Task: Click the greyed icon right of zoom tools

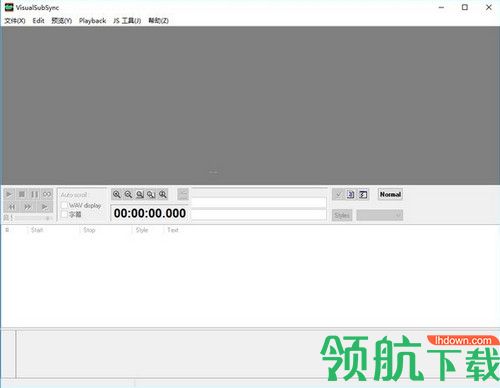Action: pos(183,194)
